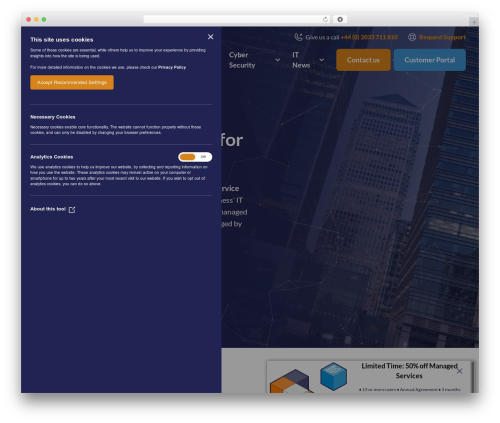The height and width of the screenshot is (423, 500).
Task: Click the blue cube image in the offer popup
Action: point(333,376)
